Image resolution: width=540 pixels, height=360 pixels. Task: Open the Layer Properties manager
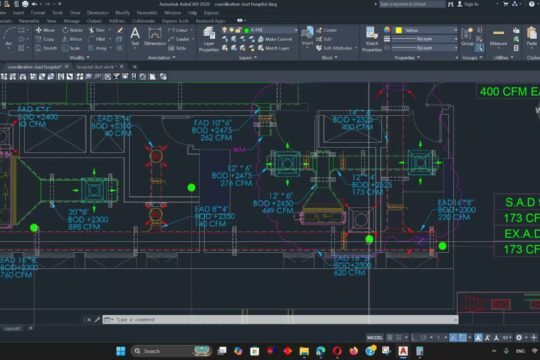pyautogui.click(x=209, y=39)
